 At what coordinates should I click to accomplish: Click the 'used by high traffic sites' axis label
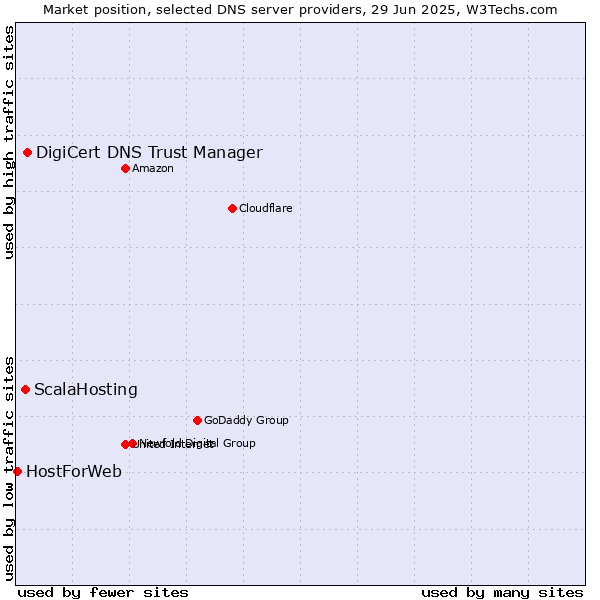point(8,142)
